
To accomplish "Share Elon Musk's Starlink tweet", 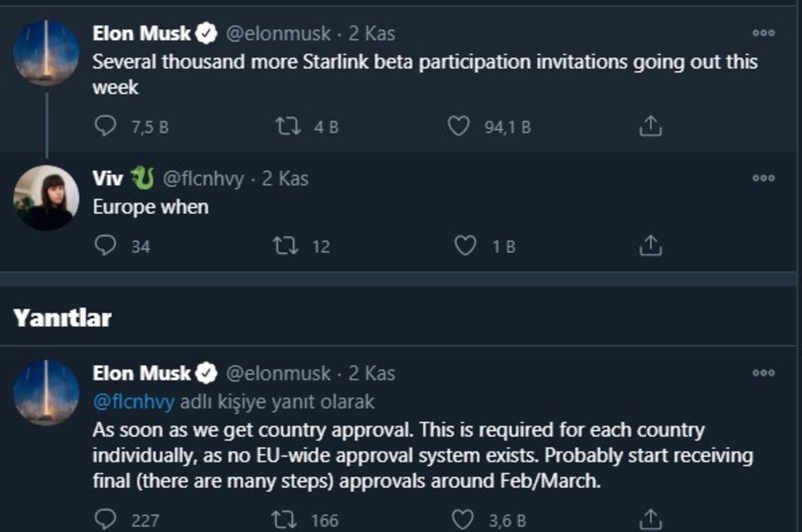I will 649,124.
